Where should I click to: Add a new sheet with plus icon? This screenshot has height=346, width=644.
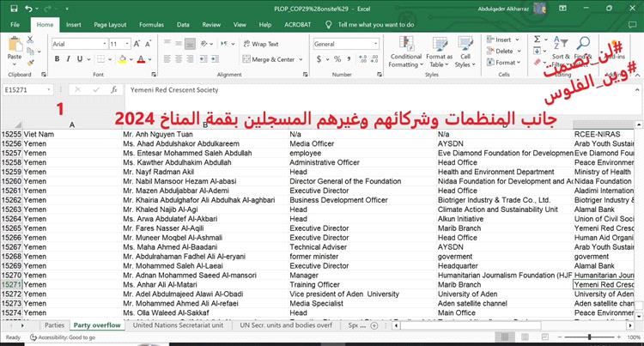(x=374, y=325)
